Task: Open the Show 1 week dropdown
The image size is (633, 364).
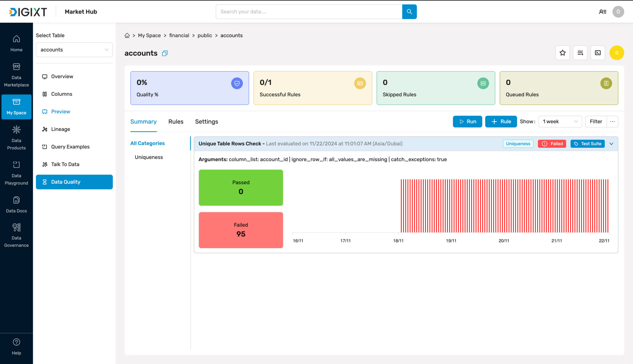Action: point(560,122)
